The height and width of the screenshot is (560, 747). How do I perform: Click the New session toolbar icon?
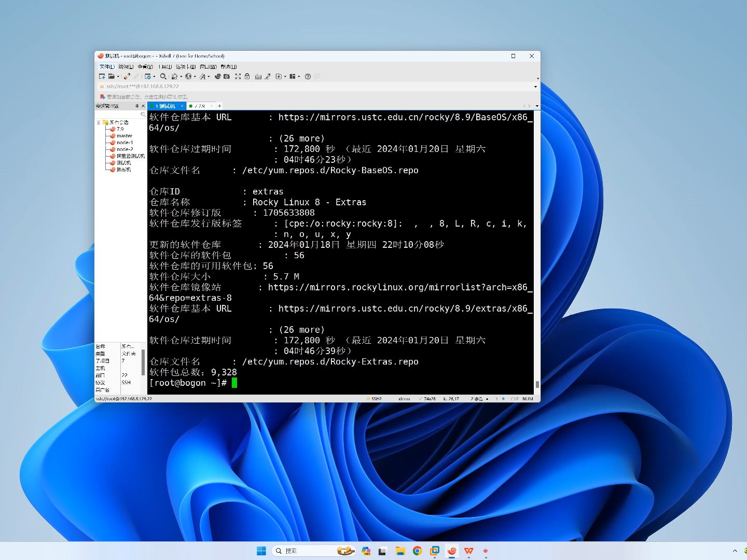tap(102, 76)
